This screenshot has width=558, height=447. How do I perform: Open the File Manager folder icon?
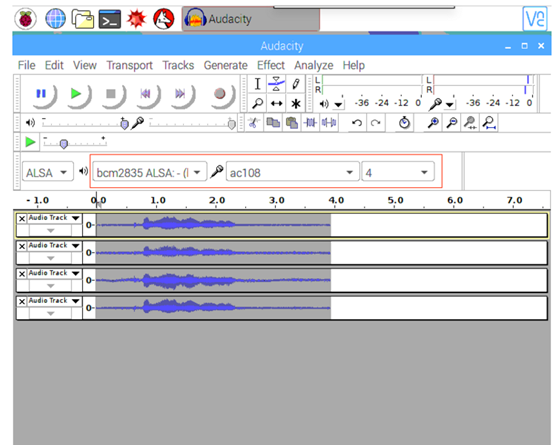[83, 19]
